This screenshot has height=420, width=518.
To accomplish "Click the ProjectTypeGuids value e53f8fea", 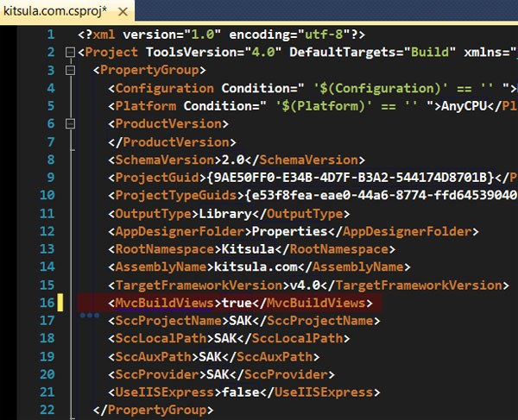I will [x=381, y=195].
